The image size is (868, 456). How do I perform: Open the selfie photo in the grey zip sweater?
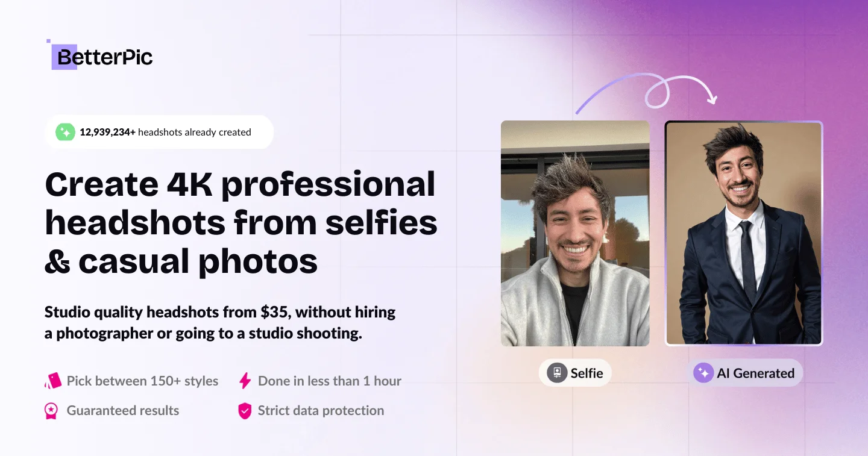click(x=575, y=233)
